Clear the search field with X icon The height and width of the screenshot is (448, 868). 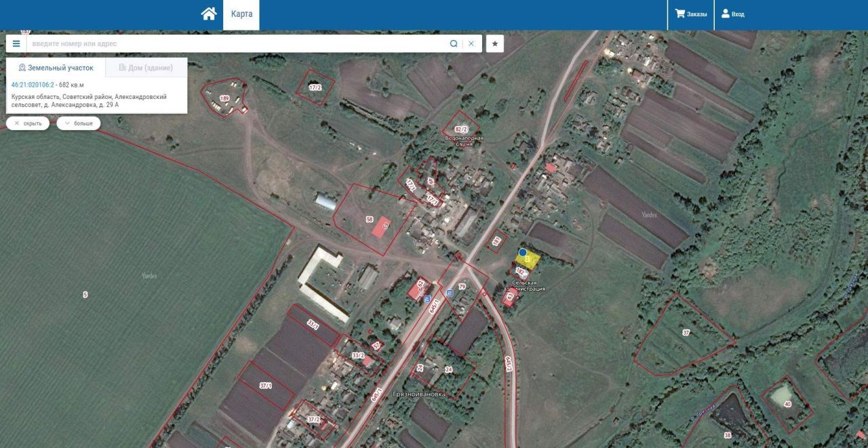[x=471, y=43]
